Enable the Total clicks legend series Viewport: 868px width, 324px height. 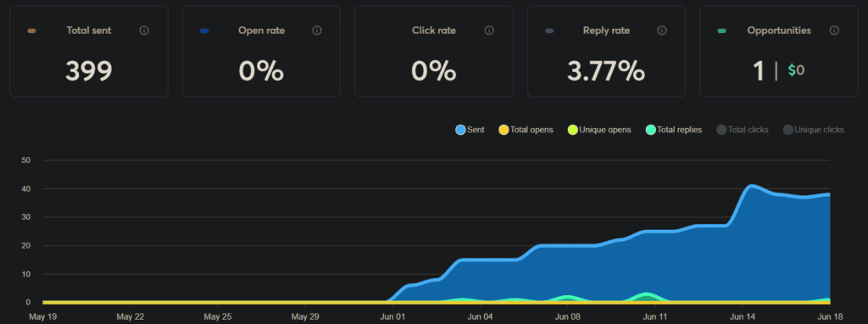[x=743, y=130]
